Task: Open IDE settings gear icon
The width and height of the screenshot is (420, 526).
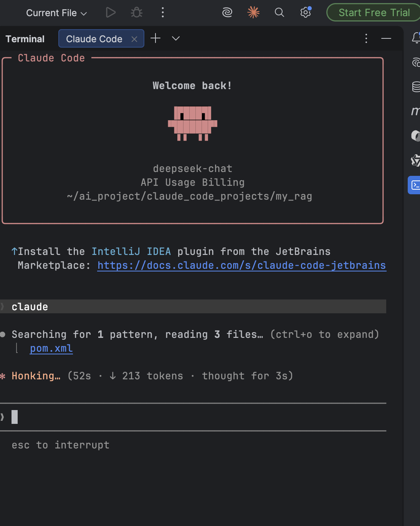Action: point(306,13)
